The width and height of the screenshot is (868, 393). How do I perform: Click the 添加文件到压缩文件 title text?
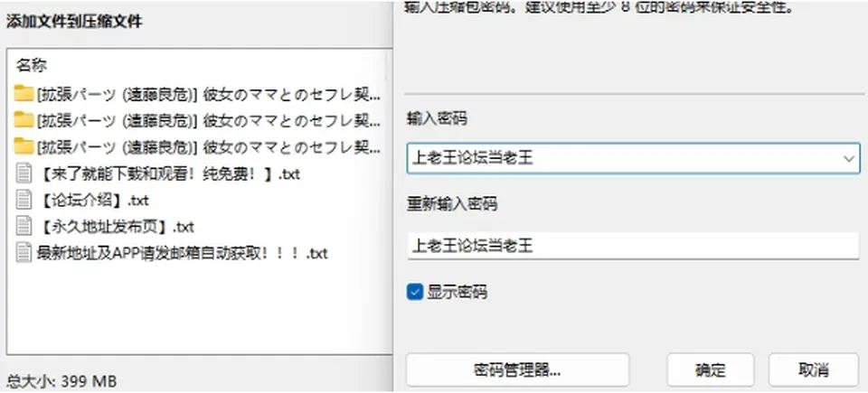(74, 23)
